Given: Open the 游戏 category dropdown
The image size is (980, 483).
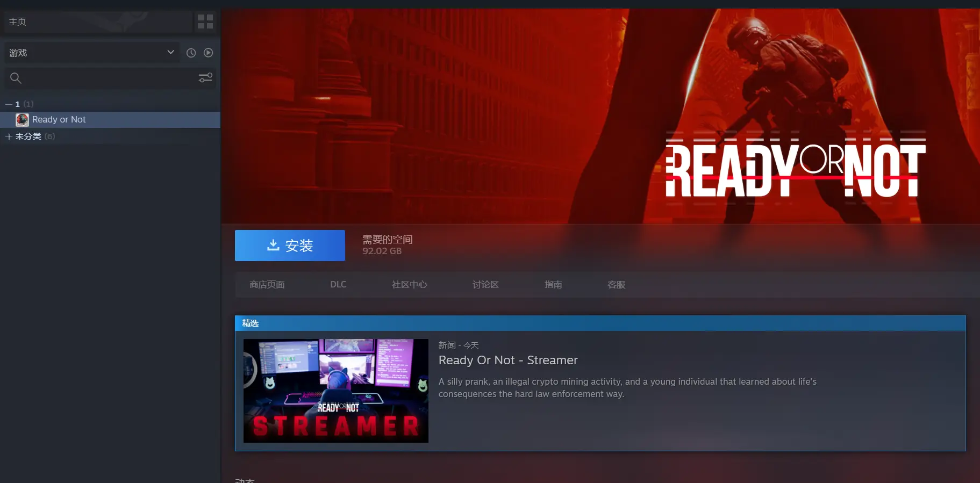Looking at the screenshot, I should (x=92, y=53).
